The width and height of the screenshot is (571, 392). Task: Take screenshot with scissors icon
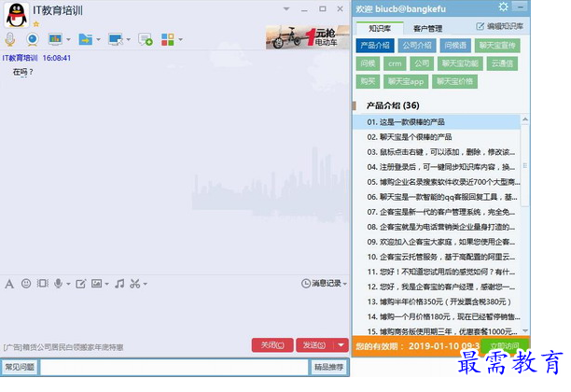point(135,284)
